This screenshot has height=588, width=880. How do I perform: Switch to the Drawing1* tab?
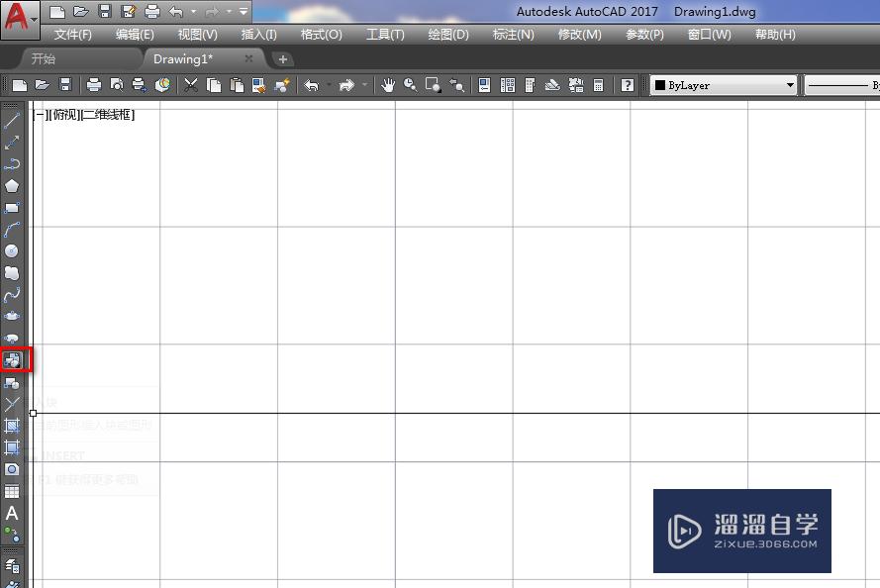pyautogui.click(x=183, y=59)
